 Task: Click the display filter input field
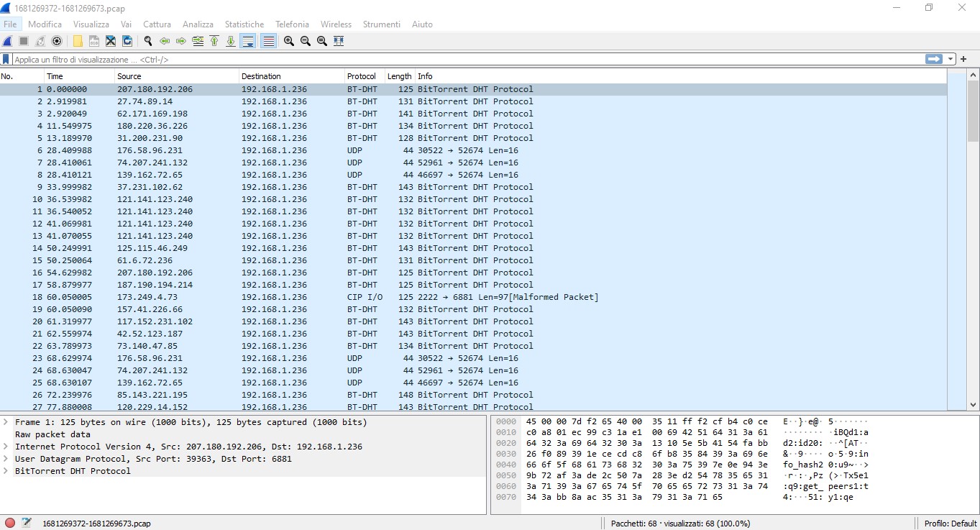click(x=460, y=60)
